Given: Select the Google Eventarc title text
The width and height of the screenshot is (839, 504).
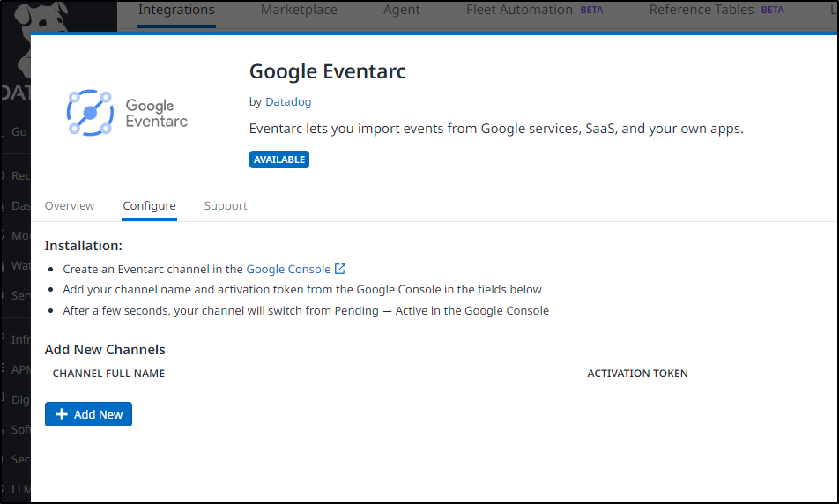Looking at the screenshot, I should click(x=328, y=71).
